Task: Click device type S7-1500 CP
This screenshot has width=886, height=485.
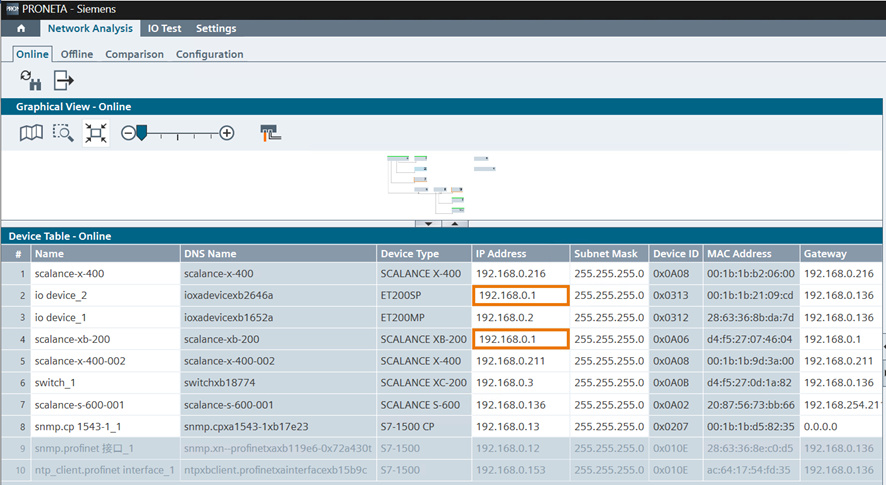Action: pos(407,426)
